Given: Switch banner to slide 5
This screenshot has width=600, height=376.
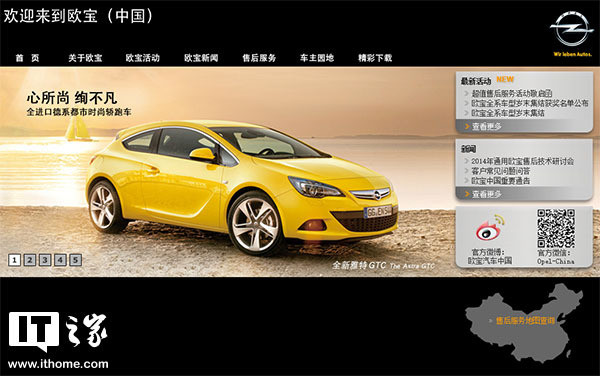Looking at the screenshot, I should point(75,260).
